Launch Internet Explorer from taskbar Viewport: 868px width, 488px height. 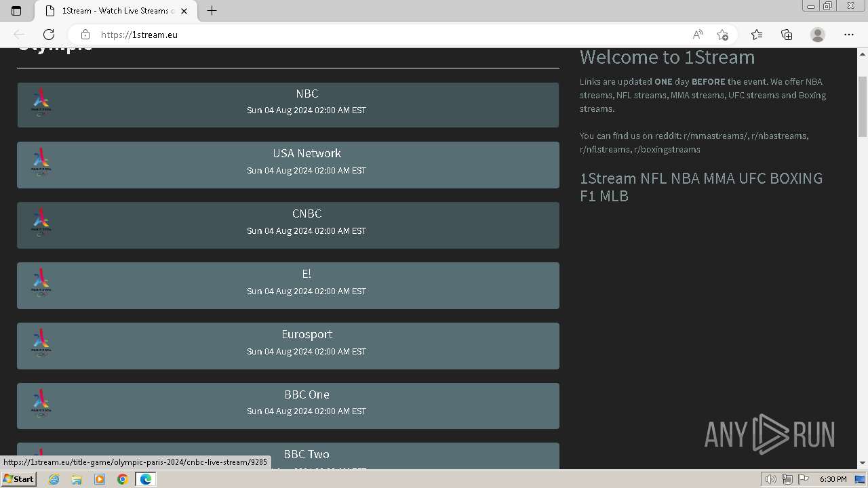54,479
